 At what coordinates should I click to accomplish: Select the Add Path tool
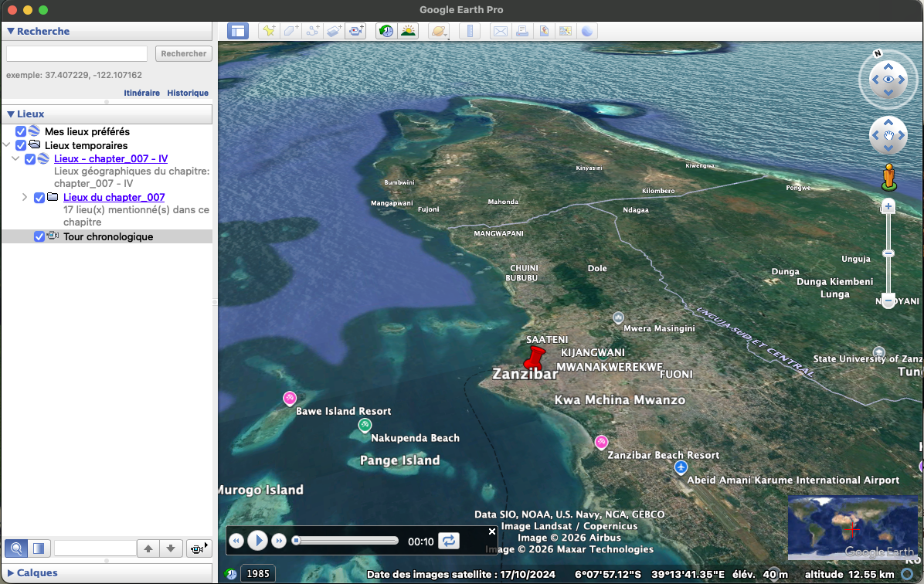312,30
